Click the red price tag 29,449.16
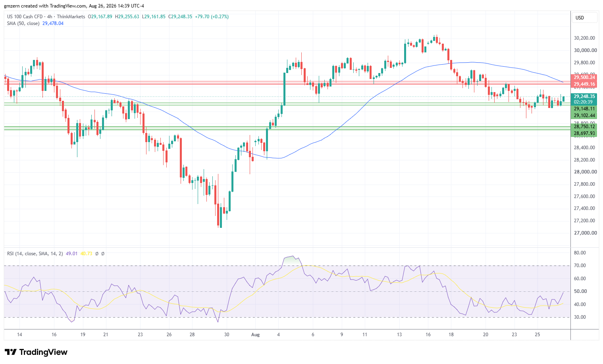The image size is (603, 364). pyautogui.click(x=584, y=84)
